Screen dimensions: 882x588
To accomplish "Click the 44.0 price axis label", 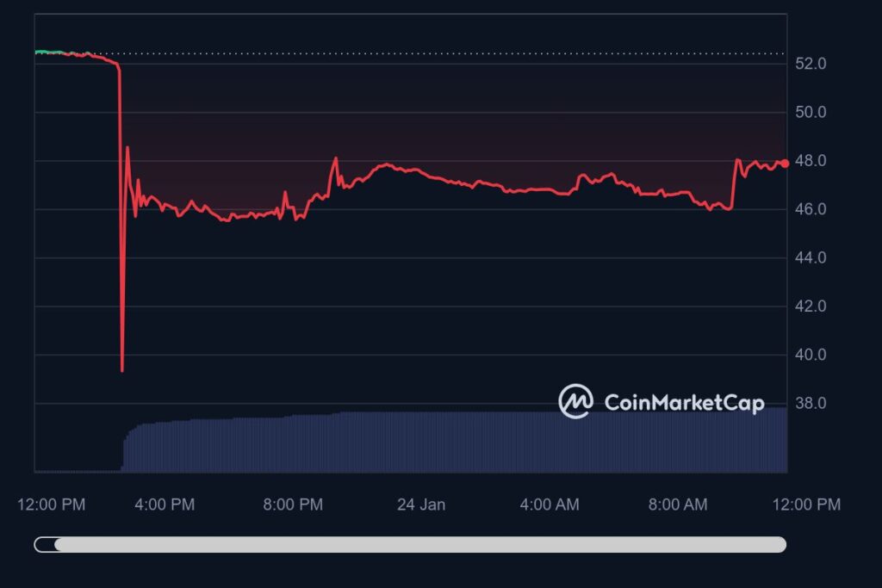I will click(810, 257).
